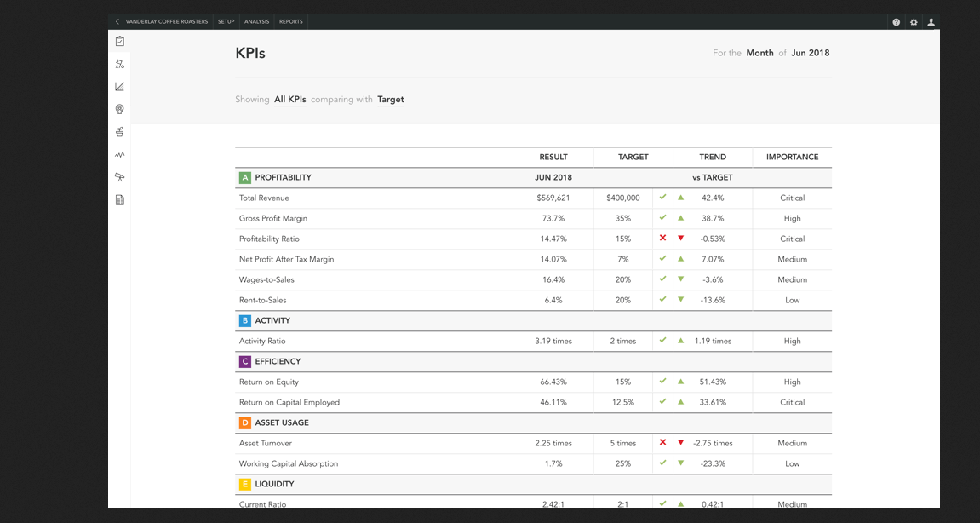
Task: Select the target goal icon in sidebar
Action: pyautogui.click(x=120, y=109)
